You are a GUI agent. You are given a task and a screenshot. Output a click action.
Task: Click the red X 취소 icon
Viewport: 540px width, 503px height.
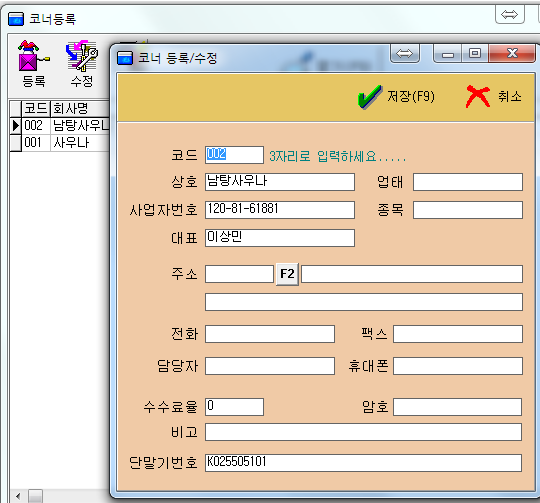(x=478, y=97)
